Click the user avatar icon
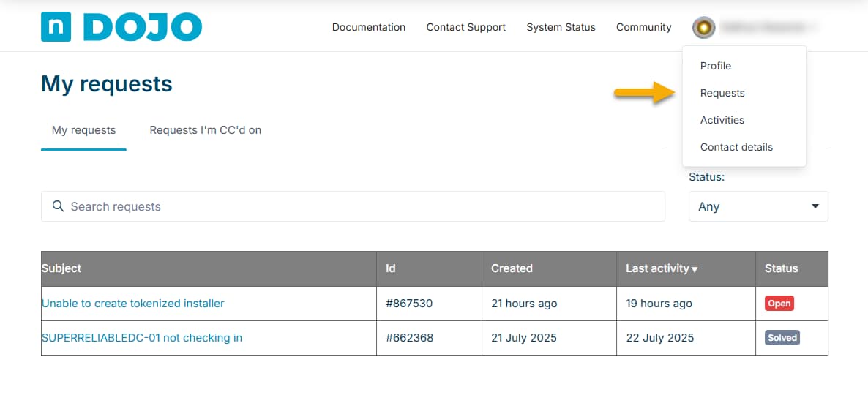This screenshot has height=395, width=868. [x=703, y=28]
